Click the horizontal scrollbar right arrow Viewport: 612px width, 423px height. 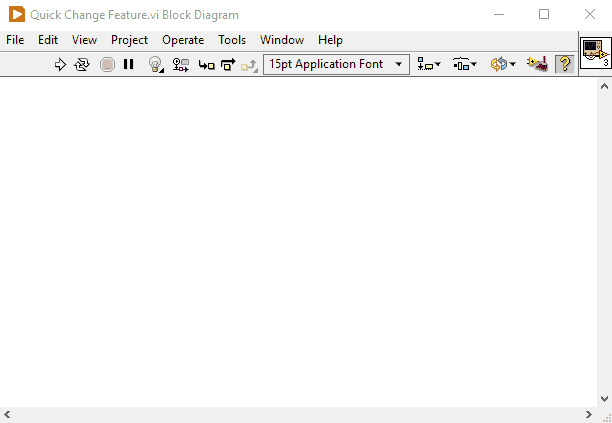click(589, 414)
